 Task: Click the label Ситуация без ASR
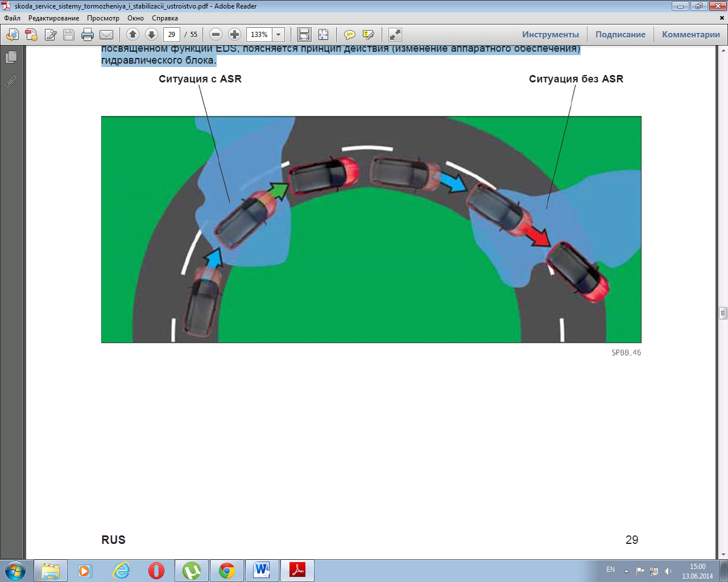click(x=576, y=79)
